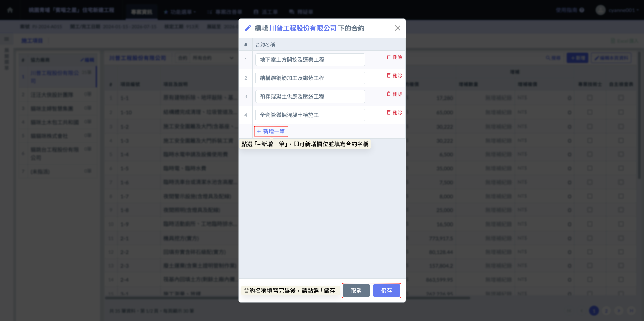The image size is (644, 321).
Task: Click trash icon for 結構體鋼筋加工及綁紮工程
Action: [389, 76]
